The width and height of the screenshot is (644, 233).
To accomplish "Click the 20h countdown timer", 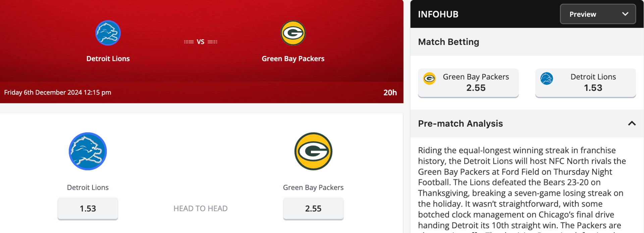I will [x=390, y=93].
